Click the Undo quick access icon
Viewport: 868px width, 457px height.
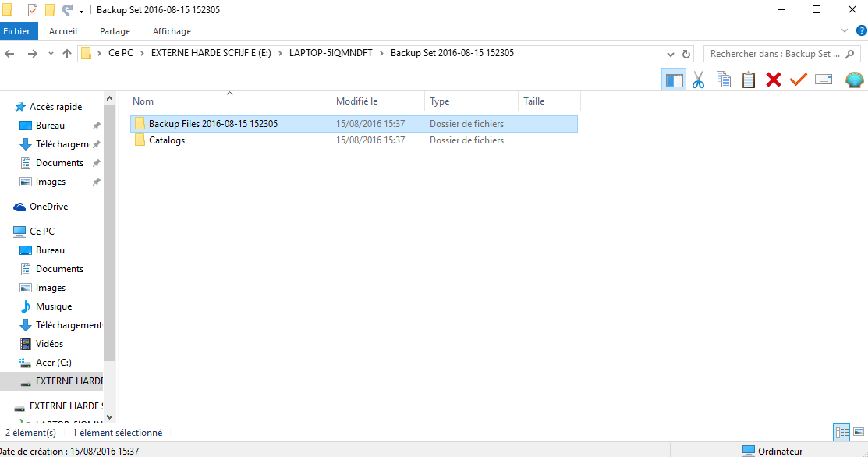(x=67, y=10)
